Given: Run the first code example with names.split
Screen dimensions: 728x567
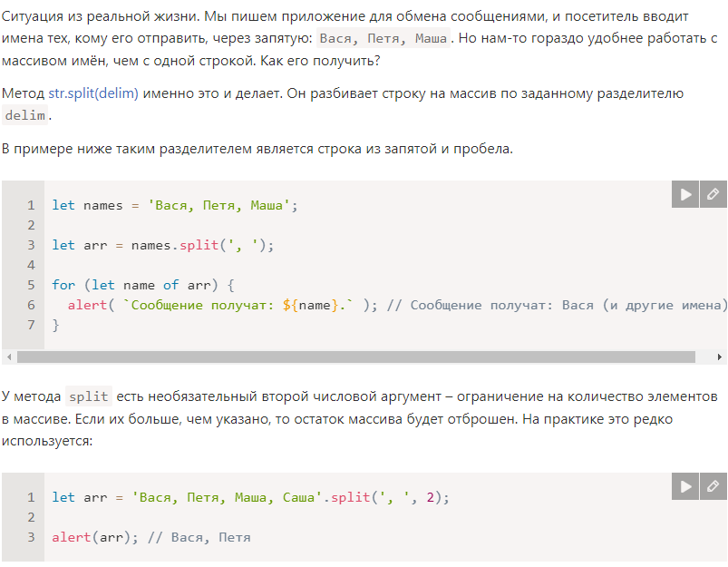Looking at the screenshot, I should 685,194.
